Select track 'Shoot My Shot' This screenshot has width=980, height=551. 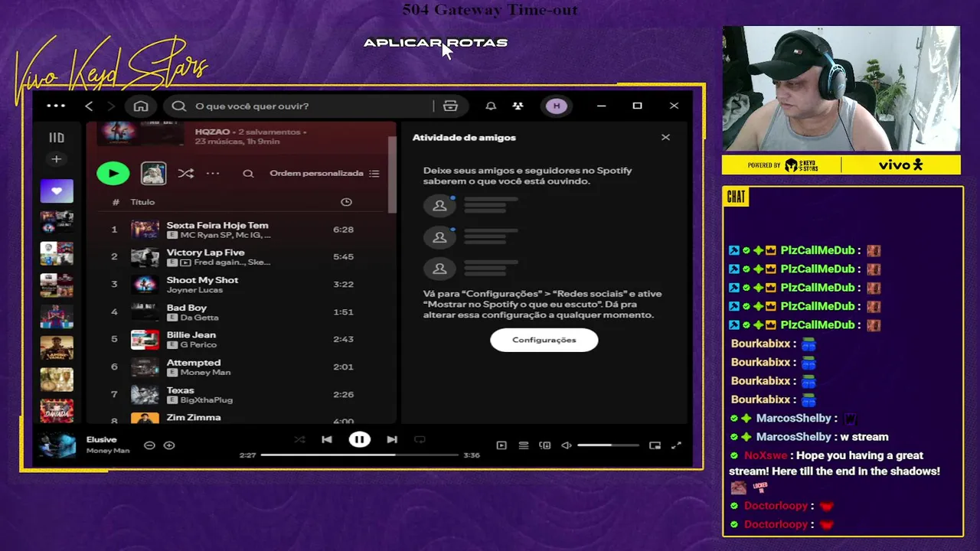pyautogui.click(x=240, y=285)
